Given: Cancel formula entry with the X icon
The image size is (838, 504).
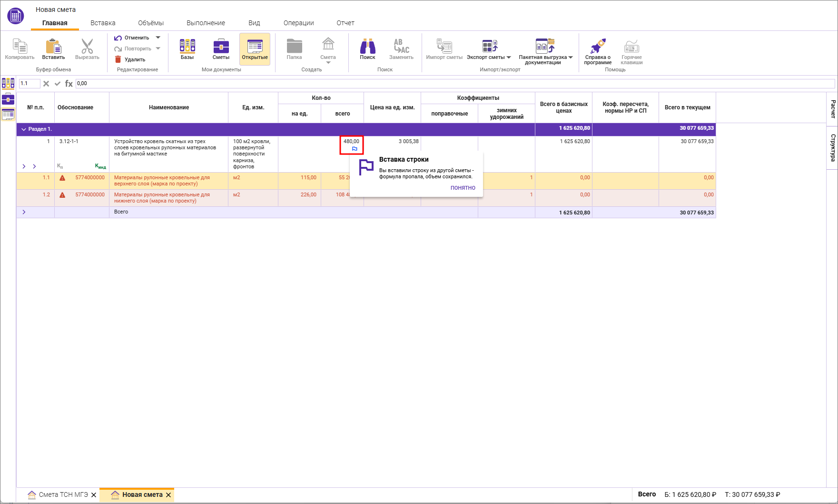Looking at the screenshot, I should click(46, 84).
